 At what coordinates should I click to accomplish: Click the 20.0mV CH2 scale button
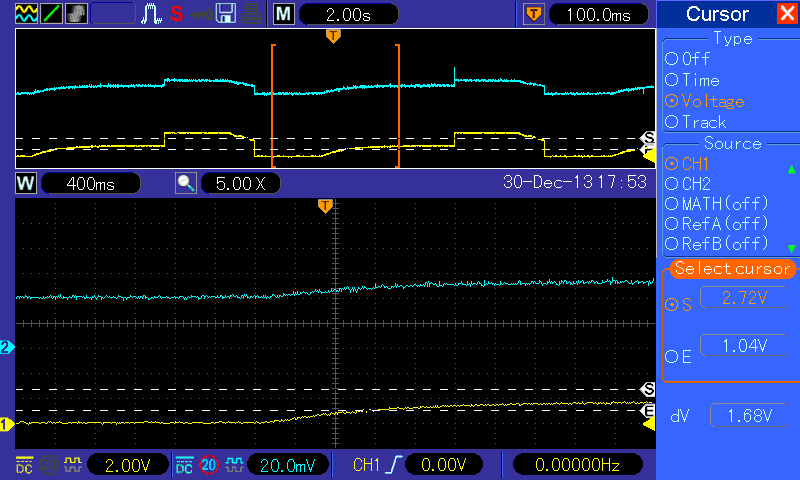[x=288, y=465]
